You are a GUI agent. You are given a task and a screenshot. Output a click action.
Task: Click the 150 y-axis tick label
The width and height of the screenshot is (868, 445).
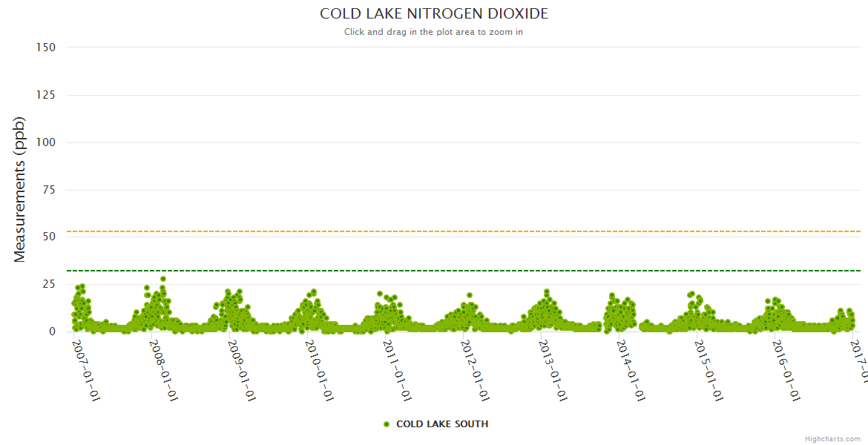pyautogui.click(x=46, y=47)
